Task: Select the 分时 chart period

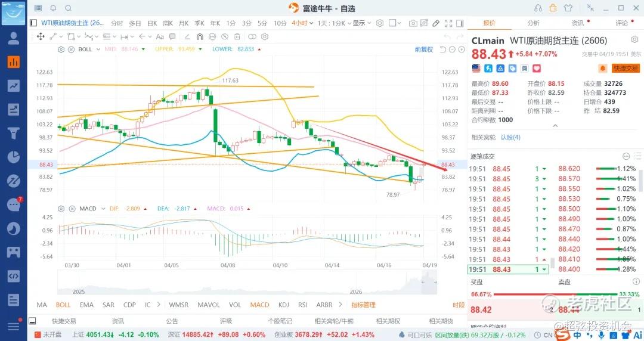Action: 117,23
